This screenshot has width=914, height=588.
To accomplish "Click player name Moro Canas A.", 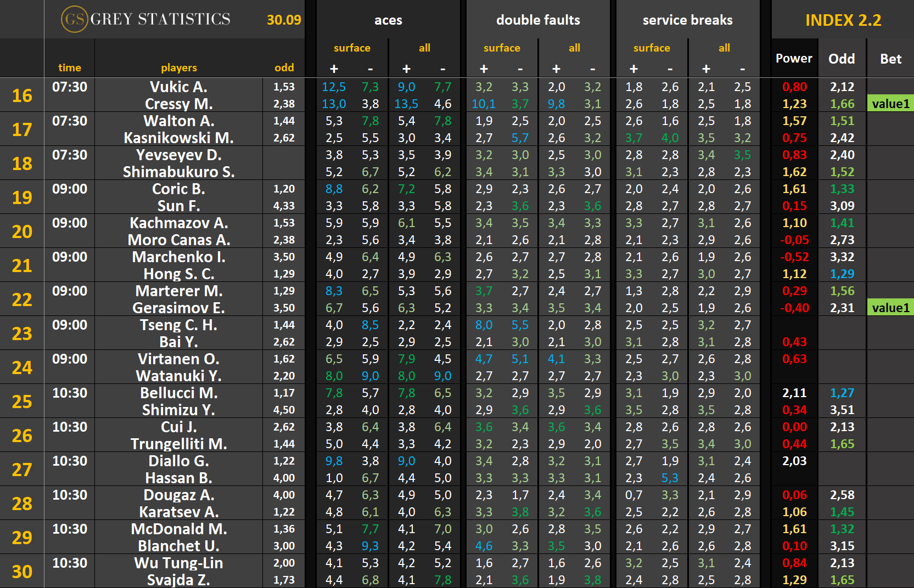I will click(x=179, y=240).
